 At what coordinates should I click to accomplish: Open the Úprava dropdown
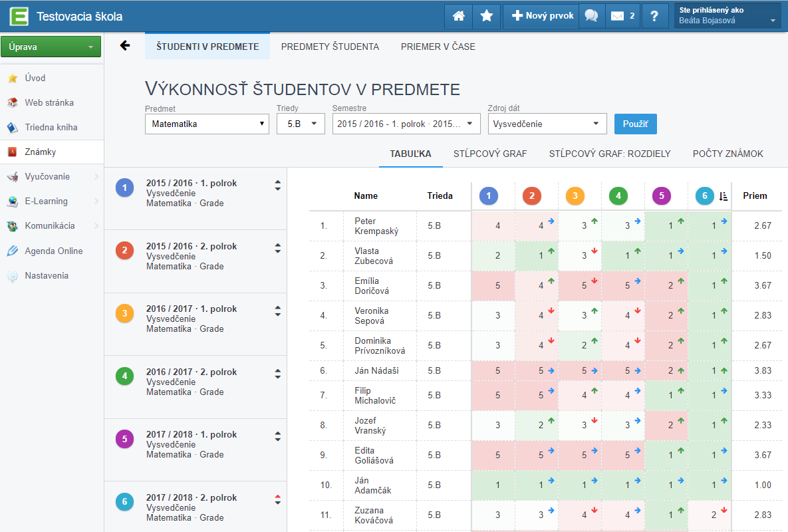51,47
